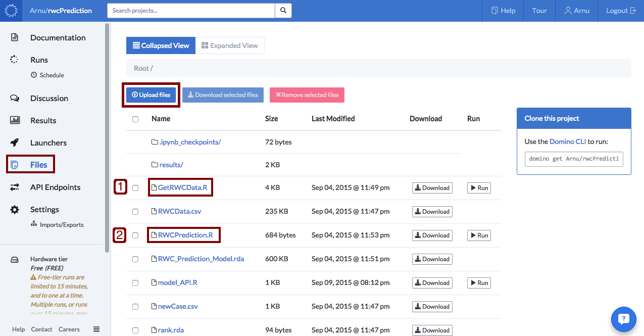Open the blue chat bubble

point(624,319)
